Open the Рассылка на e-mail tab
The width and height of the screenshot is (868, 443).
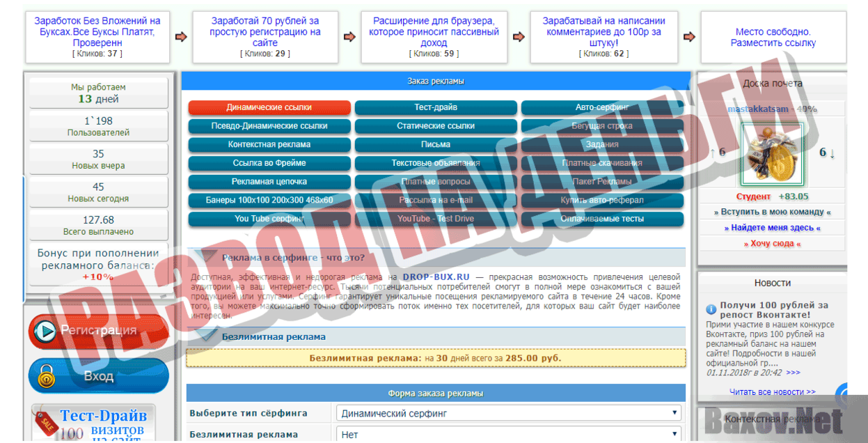(436, 200)
